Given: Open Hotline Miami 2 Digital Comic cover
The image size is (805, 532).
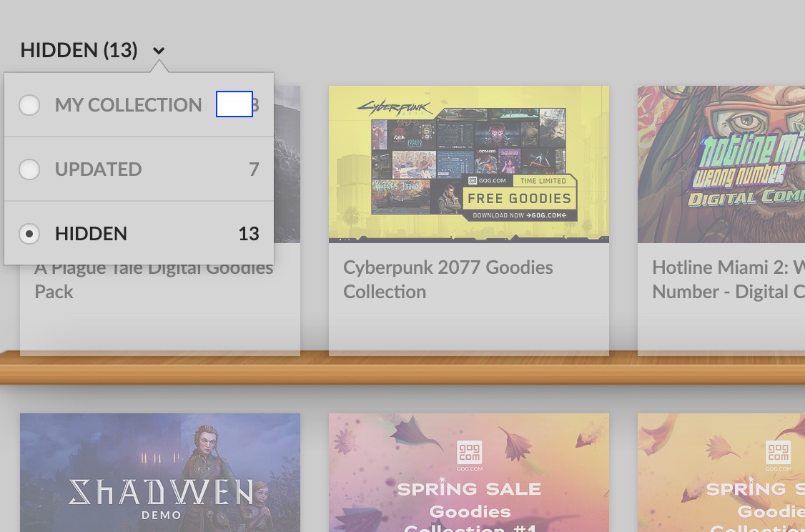Looking at the screenshot, I should (x=721, y=164).
